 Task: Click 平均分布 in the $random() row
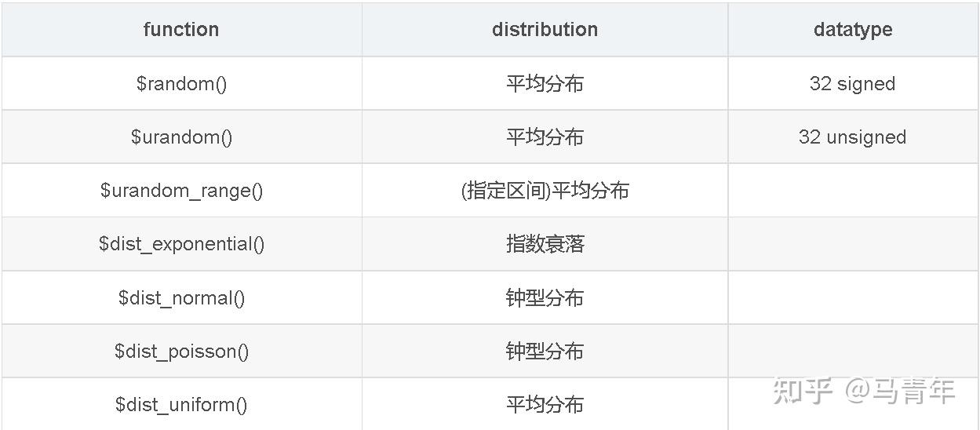coord(545,84)
